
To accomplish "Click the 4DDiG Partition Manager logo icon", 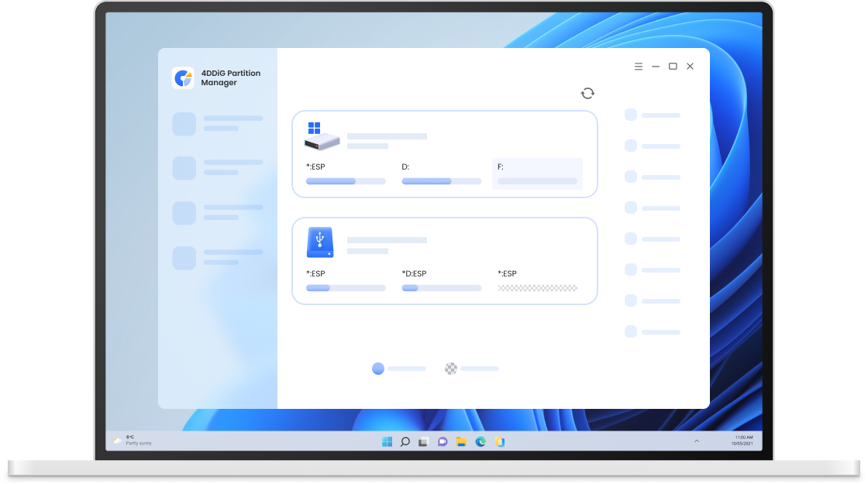I will pos(183,78).
